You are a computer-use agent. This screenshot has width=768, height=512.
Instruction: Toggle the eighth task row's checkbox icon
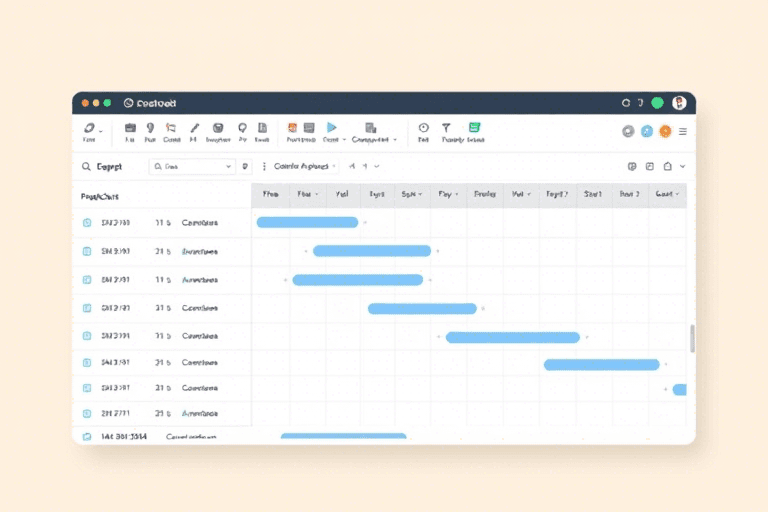[87, 412]
